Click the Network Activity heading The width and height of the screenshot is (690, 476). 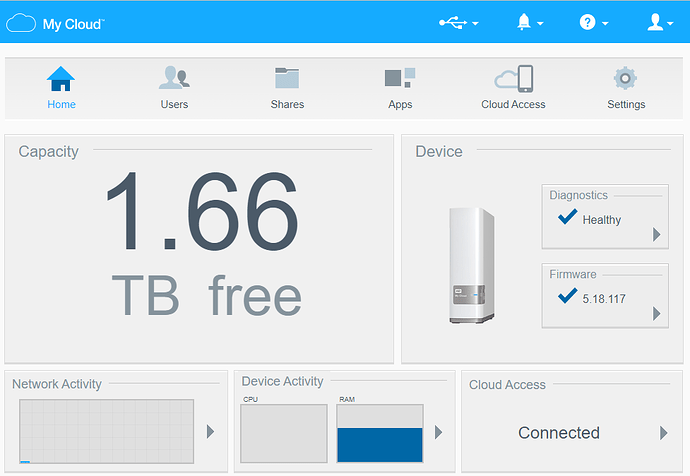click(x=57, y=384)
